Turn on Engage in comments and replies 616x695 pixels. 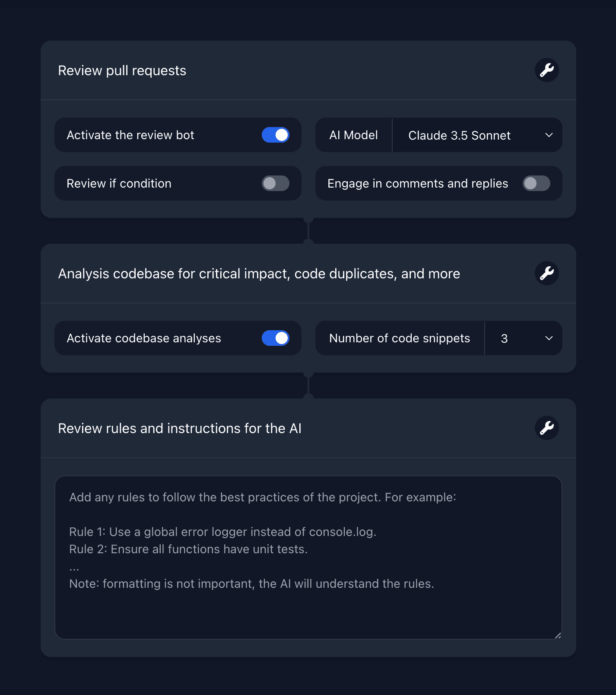tap(537, 183)
